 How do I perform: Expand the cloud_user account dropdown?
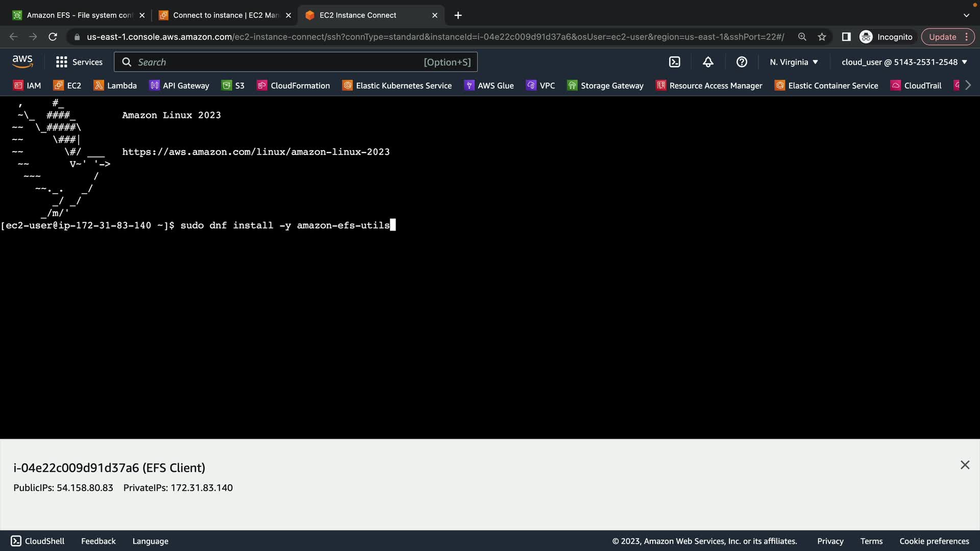(904, 62)
